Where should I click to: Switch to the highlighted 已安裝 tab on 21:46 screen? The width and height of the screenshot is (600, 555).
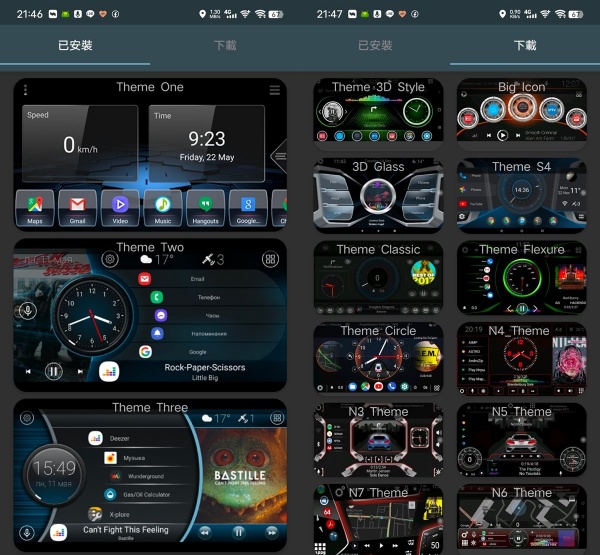pos(75,45)
